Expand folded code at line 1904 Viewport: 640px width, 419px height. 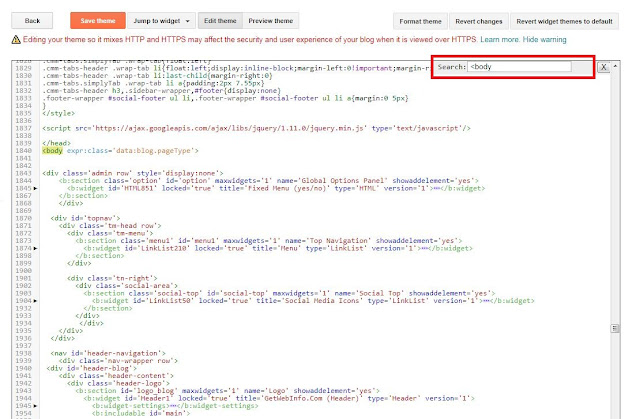pyautogui.click(x=36, y=301)
